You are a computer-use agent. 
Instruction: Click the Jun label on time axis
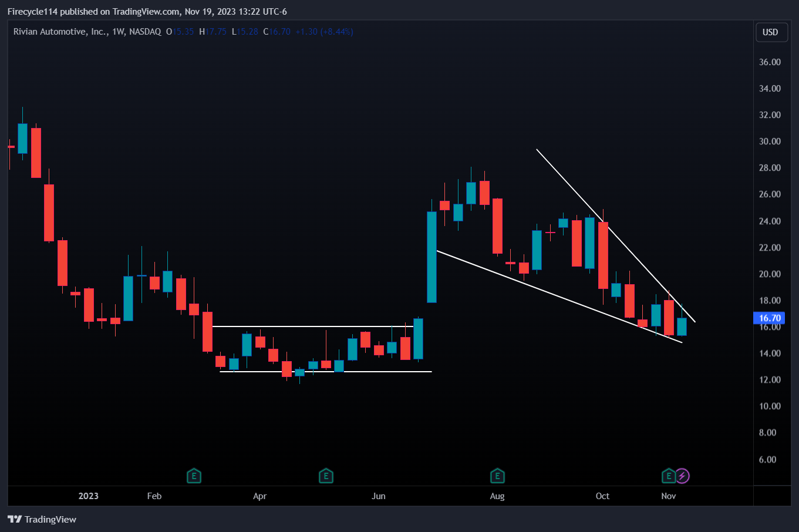coord(379,496)
